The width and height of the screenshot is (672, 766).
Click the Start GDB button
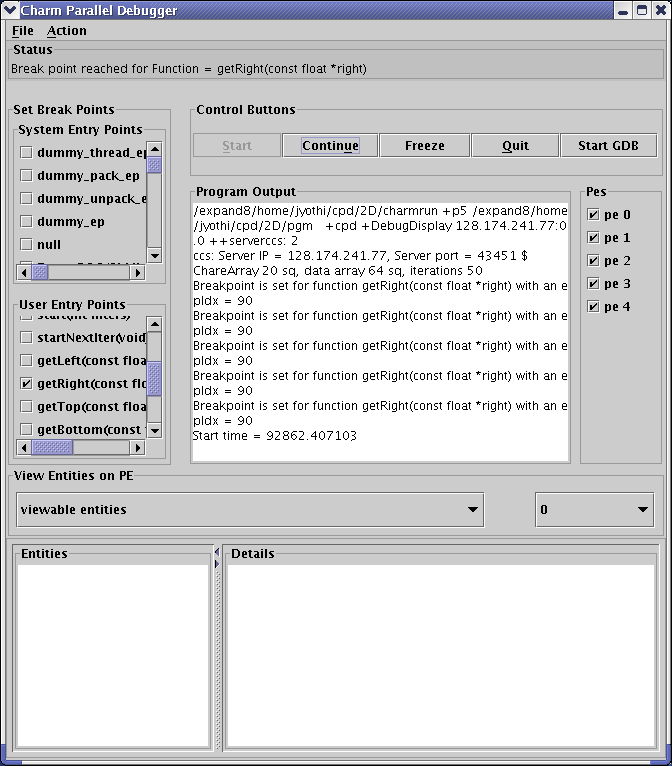(x=608, y=146)
